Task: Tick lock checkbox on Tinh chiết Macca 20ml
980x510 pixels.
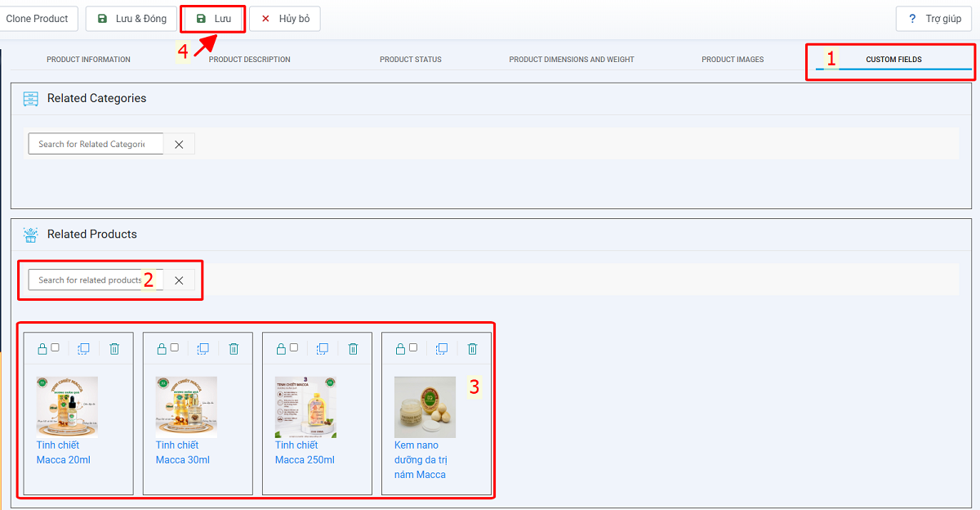Action: (55, 347)
